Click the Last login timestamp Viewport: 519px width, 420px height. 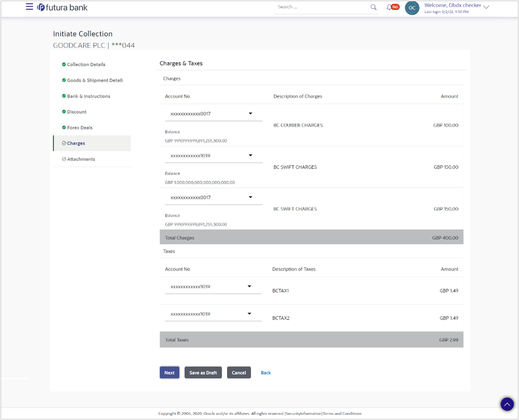point(446,12)
